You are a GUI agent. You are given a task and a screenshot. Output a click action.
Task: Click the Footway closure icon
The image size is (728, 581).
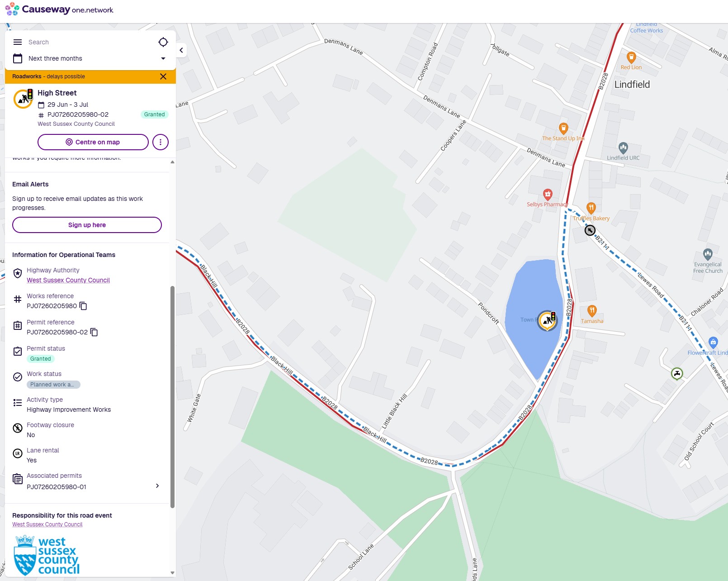point(18,428)
